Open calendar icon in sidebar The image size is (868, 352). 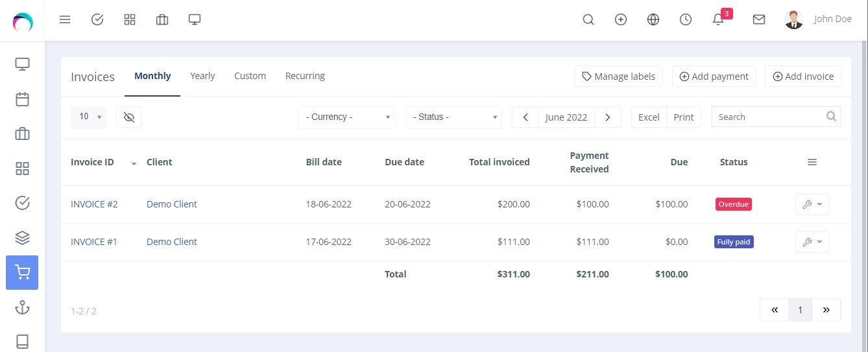coord(23,99)
